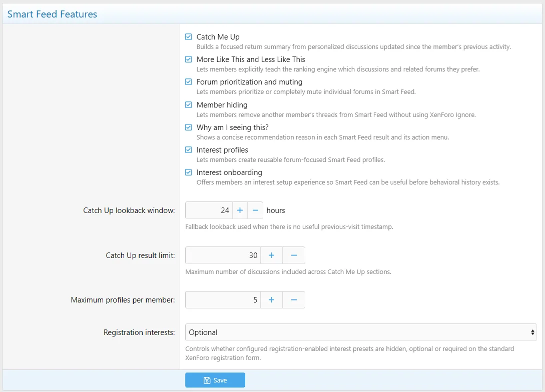Increase the Catch Up lookback window hours
The width and height of the screenshot is (545, 392).
pyautogui.click(x=240, y=210)
